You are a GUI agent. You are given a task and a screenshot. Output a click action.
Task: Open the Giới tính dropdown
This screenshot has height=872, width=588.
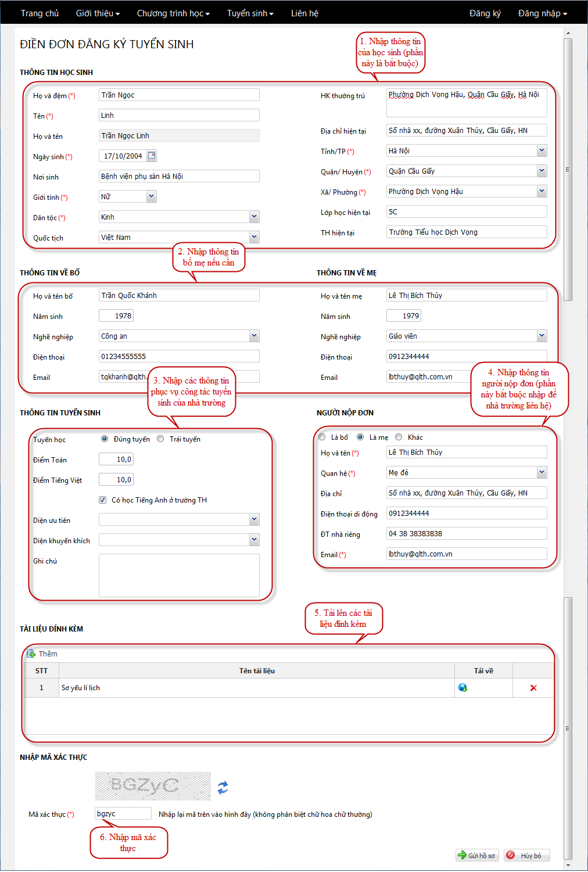(x=152, y=196)
